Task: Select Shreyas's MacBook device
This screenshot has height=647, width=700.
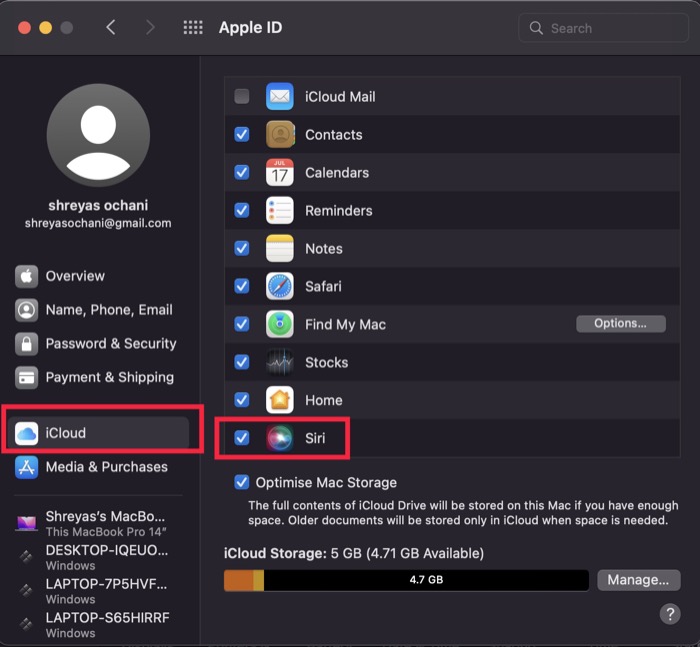Action: tap(99, 523)
